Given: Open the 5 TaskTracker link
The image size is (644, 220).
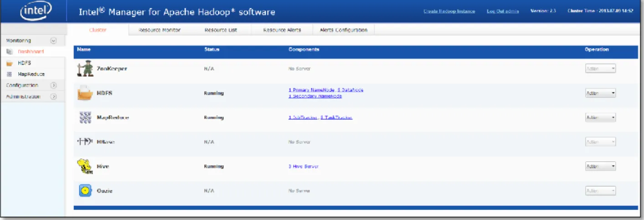Looking at the screenshot, I should click(x=336, y=118).
